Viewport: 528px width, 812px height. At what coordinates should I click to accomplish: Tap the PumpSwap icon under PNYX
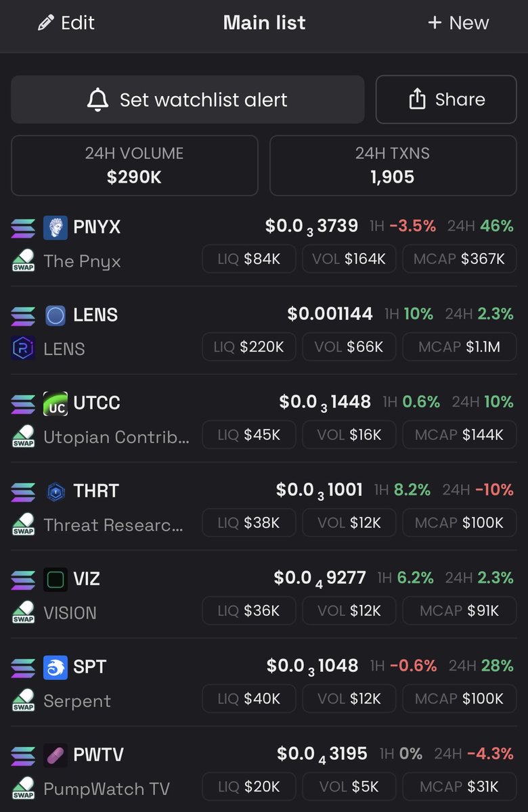pos(23,261)
